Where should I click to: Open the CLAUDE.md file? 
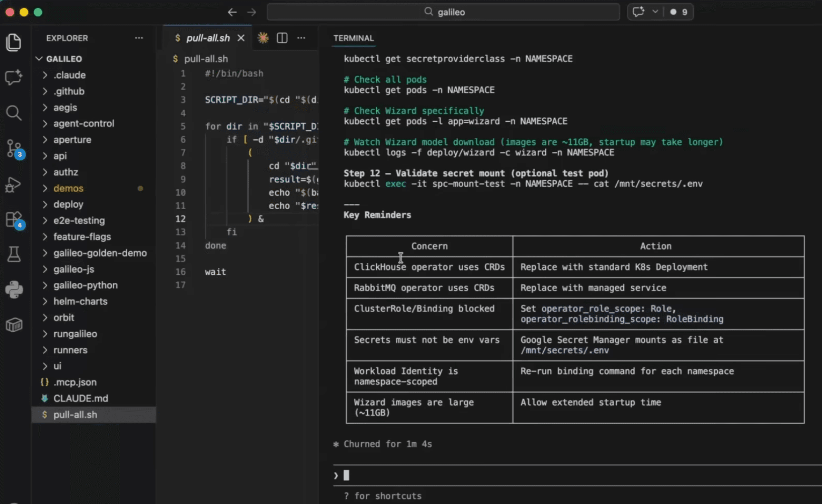pos(93,398)
